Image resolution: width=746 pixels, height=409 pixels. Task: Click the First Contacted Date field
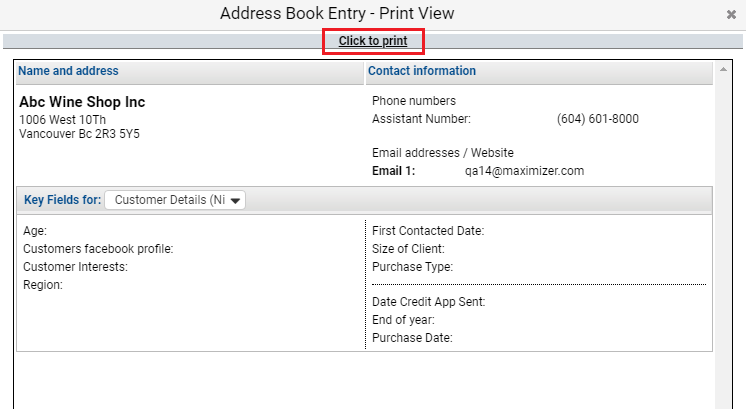pos(428,231)
